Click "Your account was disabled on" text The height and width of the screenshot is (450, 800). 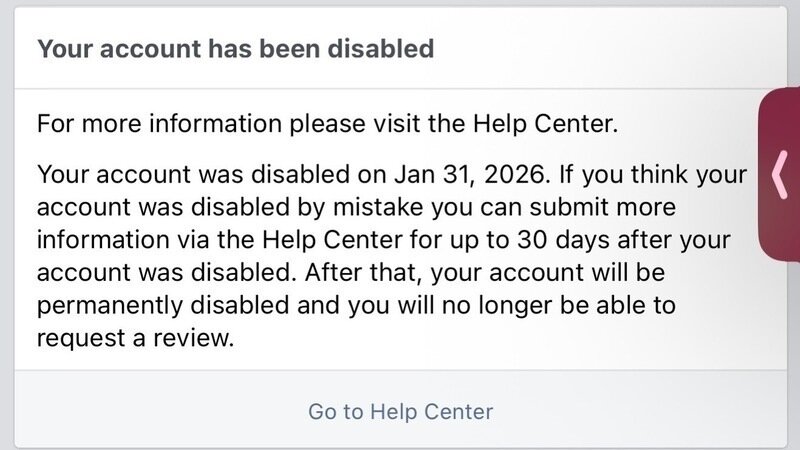(198, 175)
